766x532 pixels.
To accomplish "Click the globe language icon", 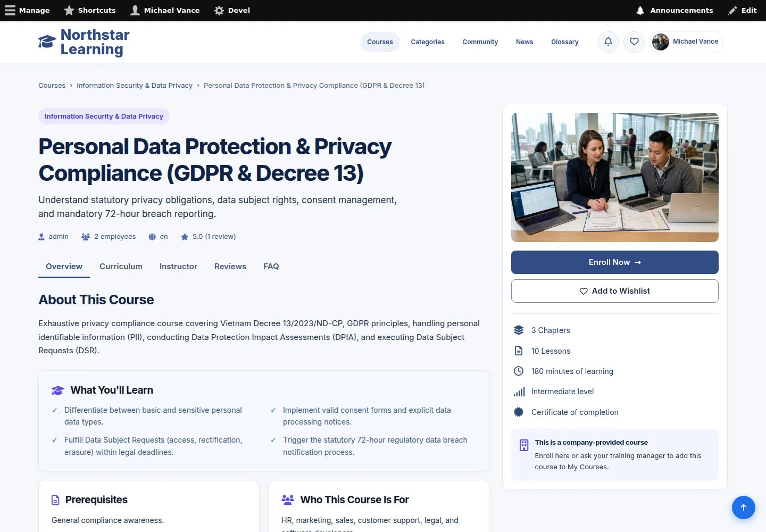I will (x=152, y=237).
